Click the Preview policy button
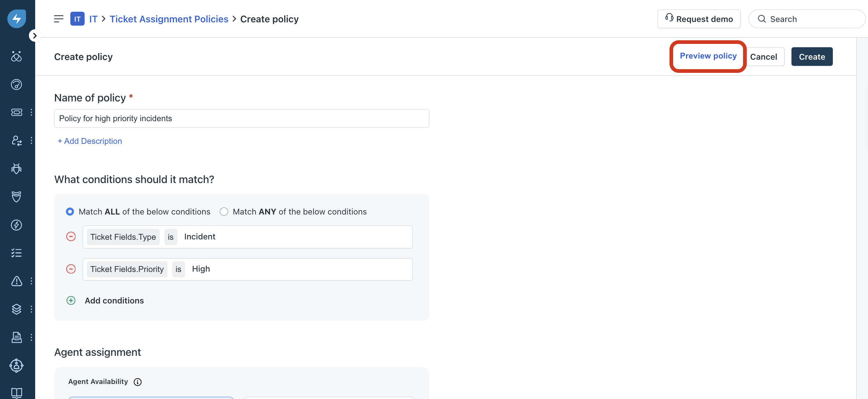The image size is (868, 399). coord(708,56)
